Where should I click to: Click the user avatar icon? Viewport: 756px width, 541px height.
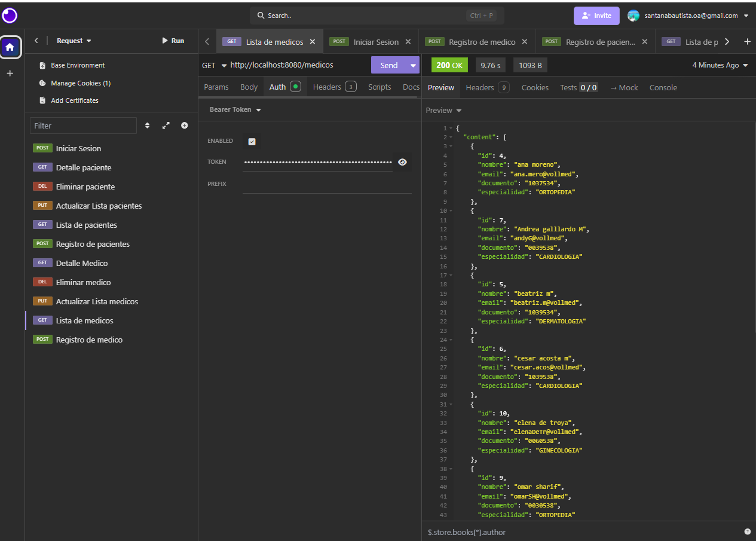[x=633, y=16]
